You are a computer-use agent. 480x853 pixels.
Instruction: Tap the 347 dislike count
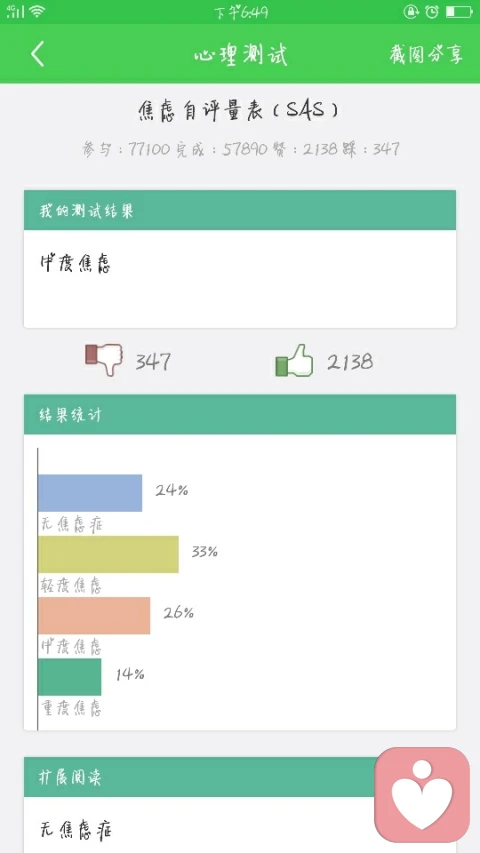coord(153,361)
